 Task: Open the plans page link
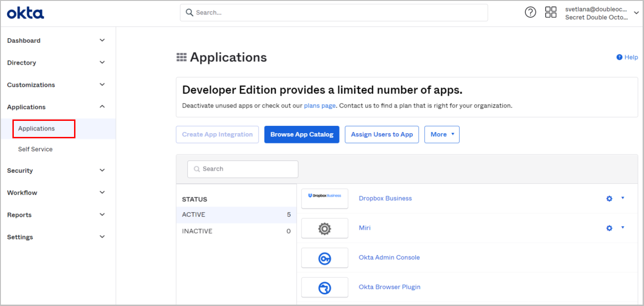(320, 106)
